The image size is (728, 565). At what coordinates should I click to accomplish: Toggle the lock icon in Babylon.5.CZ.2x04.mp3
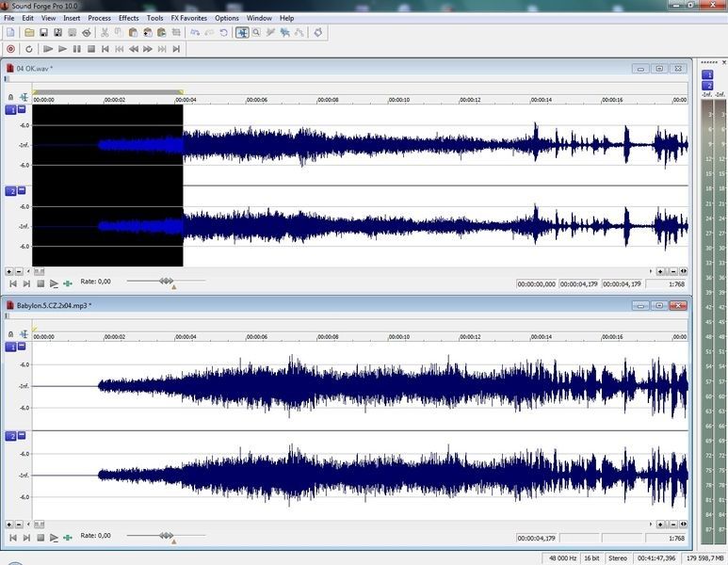coord(10,333)
